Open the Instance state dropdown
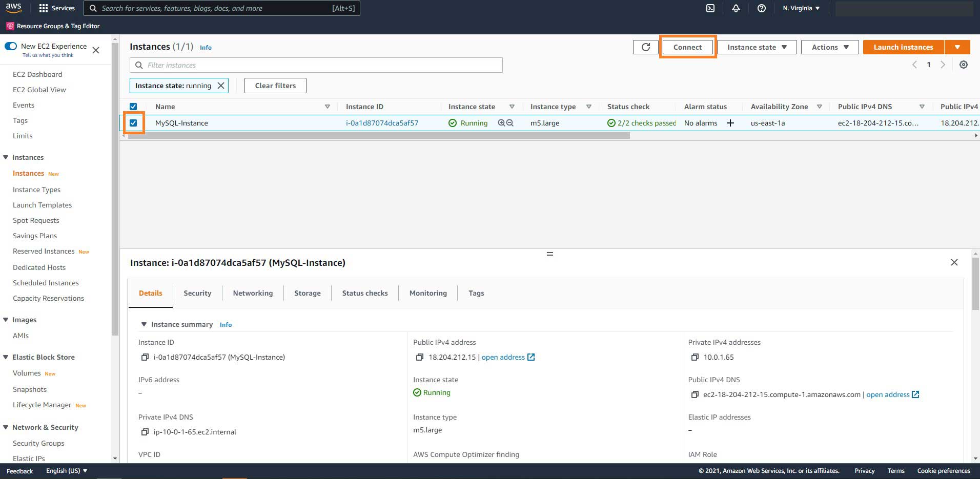980x479 pixels. [x=756, y=47]
